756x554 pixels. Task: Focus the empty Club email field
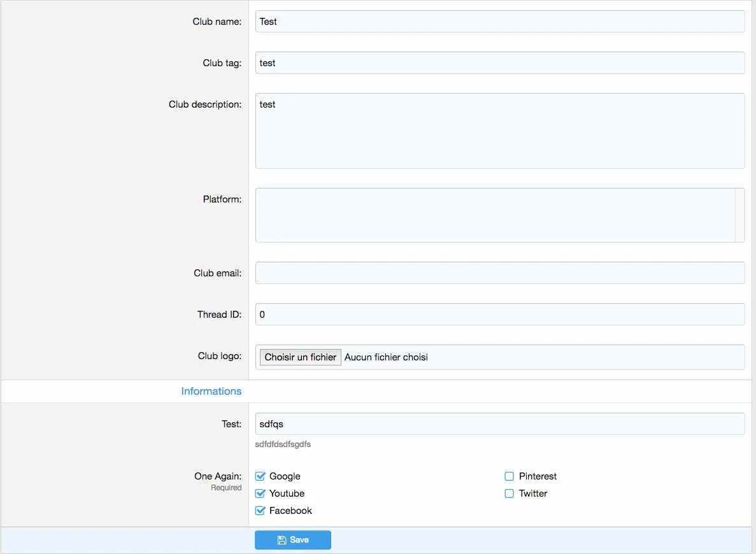[x=499, y=273]
